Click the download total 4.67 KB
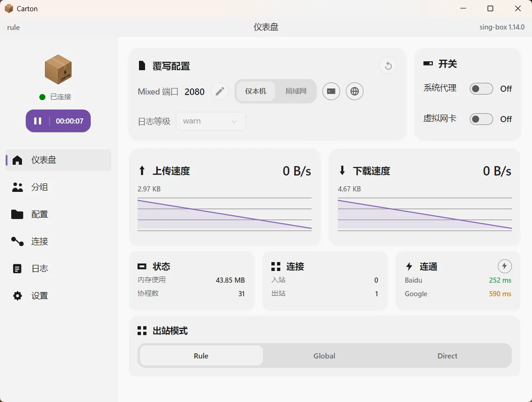The height and width of the screenshot is (402, 532). [349, 189]
